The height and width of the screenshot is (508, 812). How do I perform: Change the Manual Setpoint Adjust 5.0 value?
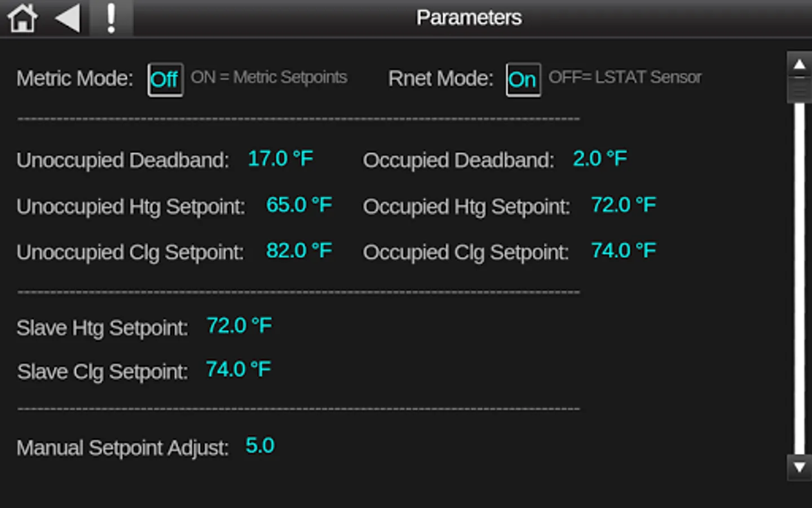[x=260, y=446]
